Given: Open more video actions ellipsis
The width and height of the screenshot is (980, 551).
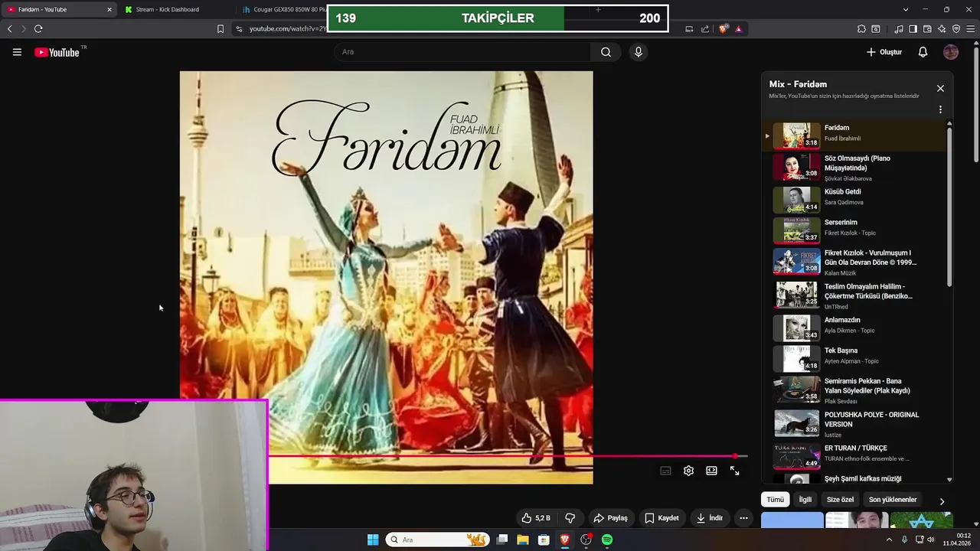Looking at the screenshot, I should (743, 518).
